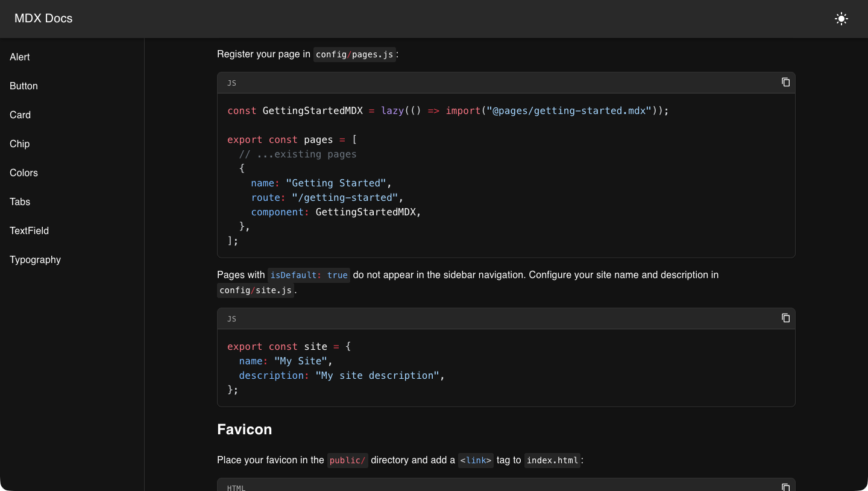
Task: Click inside the GettingStartedMDX import line
Action: (448, 111)
